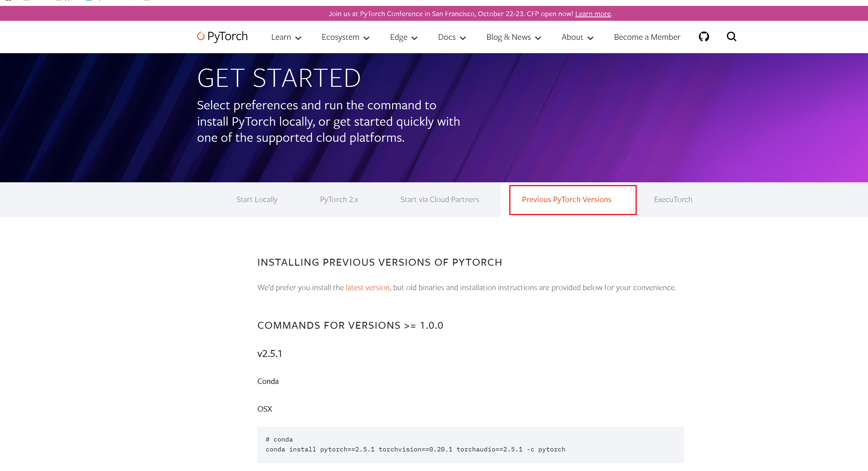Switch to the PyTorch 2.x tab
868x471 pixels.
coord(339,200)
